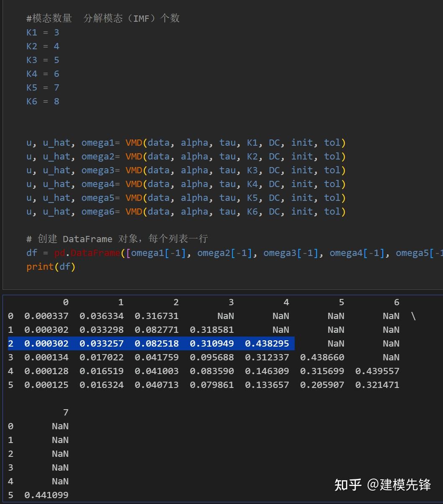
Task: Click the row index 5 in the output
Action: 10,385
